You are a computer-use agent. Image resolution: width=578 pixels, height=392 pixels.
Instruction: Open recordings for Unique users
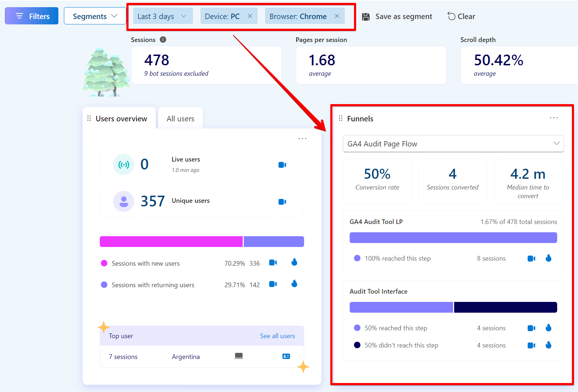pyautogui.click(x=282, y=201)
